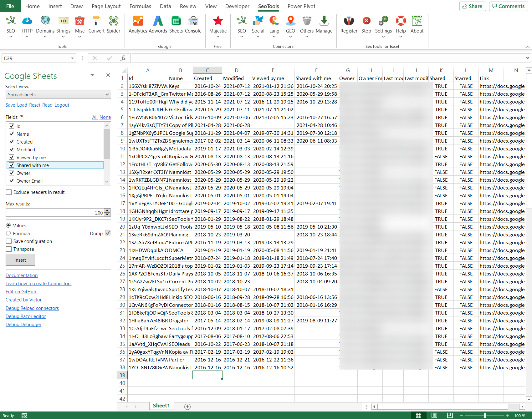Open the Documentation link
This screenshot has height=419, width=532.
click(22, 275)
